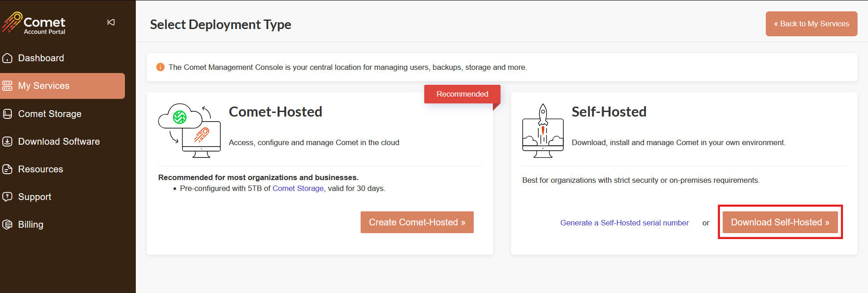
Task: Collapse the sidebar using the arrow icon
Action: point(111,22)
